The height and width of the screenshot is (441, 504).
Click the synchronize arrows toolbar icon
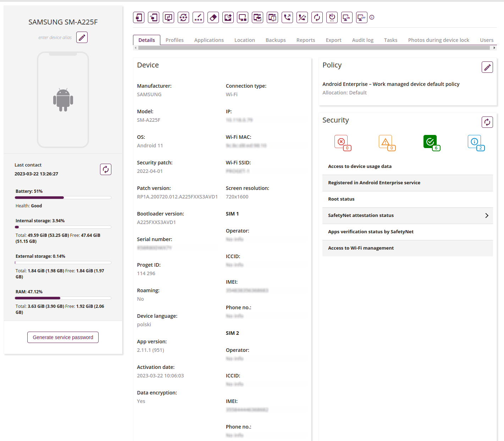[x=317, y=17]
